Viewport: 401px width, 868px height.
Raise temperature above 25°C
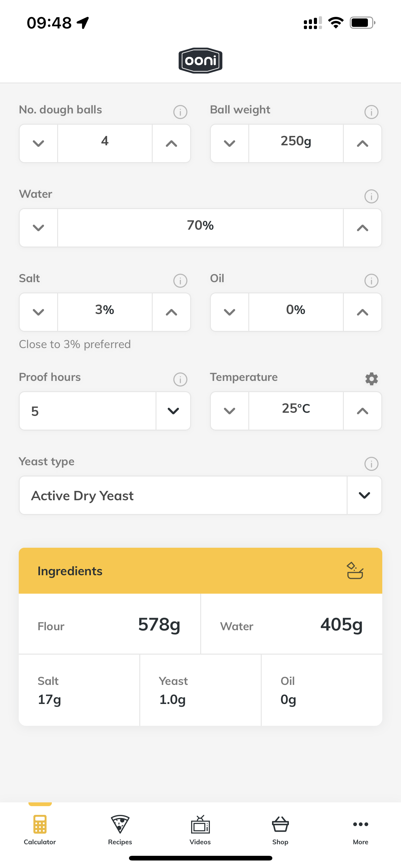pyautogui.click(x=362, y=411)
